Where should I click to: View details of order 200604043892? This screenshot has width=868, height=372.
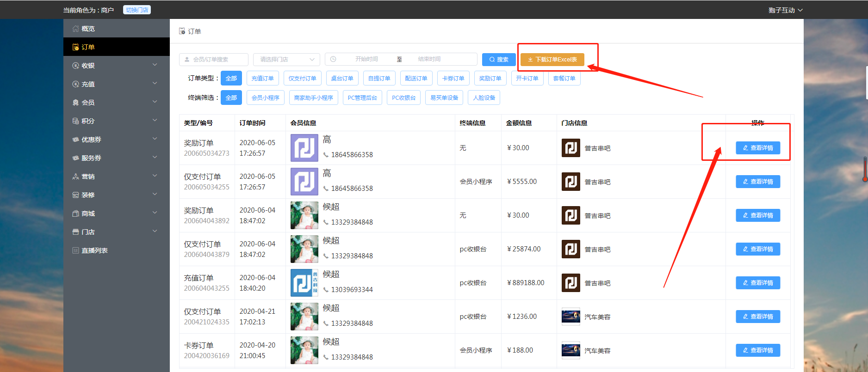click(758, 215)
